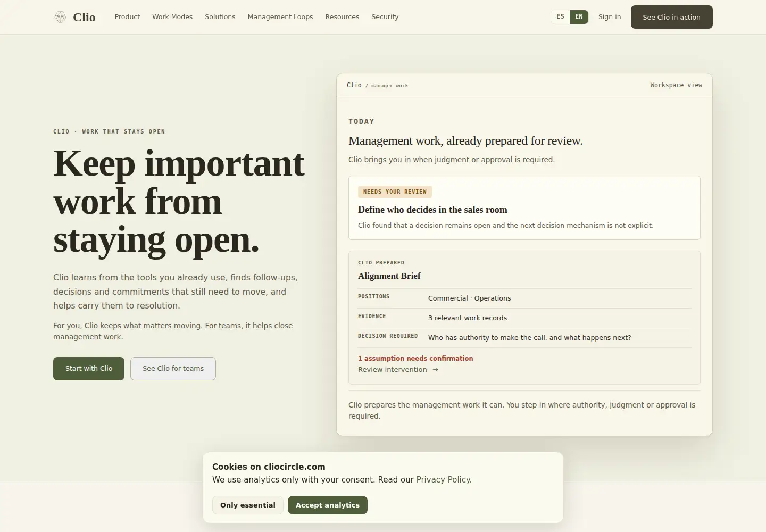Viewport: 766px width, 532px height.
Task: Click Workspace view label
Action: [676, 85]
